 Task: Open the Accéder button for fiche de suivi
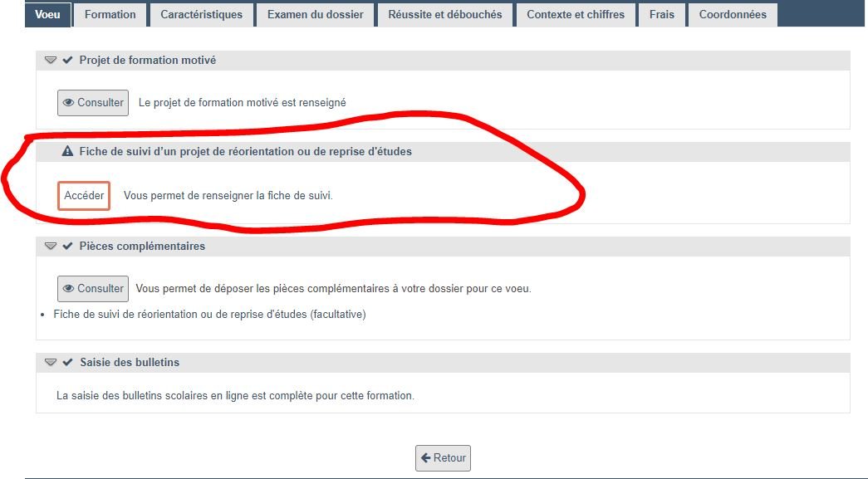[x=84, y=195]
